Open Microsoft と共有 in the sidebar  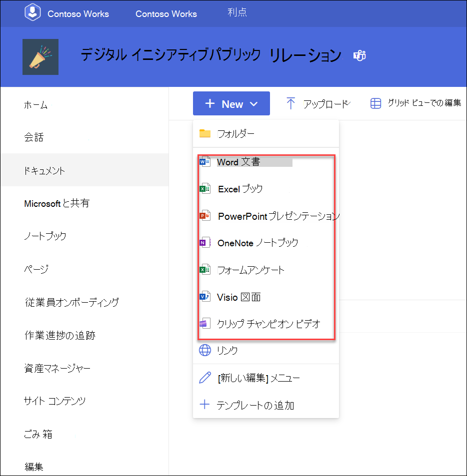57,203
